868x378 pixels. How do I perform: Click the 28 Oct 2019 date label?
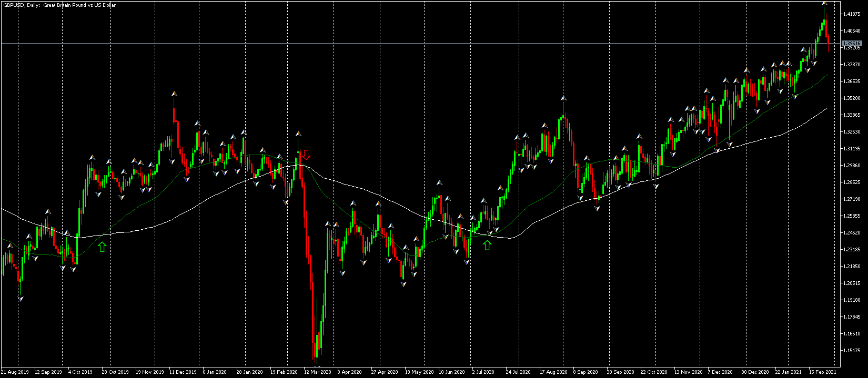(115, 372)
